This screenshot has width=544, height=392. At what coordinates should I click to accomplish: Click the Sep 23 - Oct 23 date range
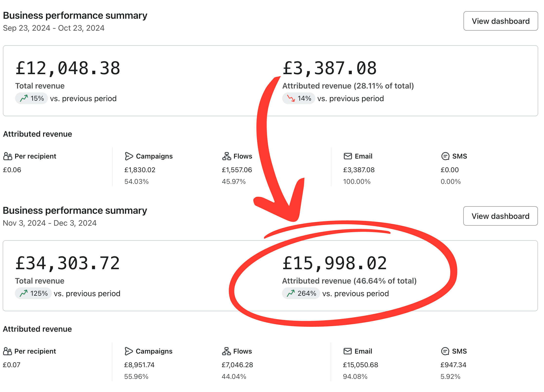coord(54,28)
